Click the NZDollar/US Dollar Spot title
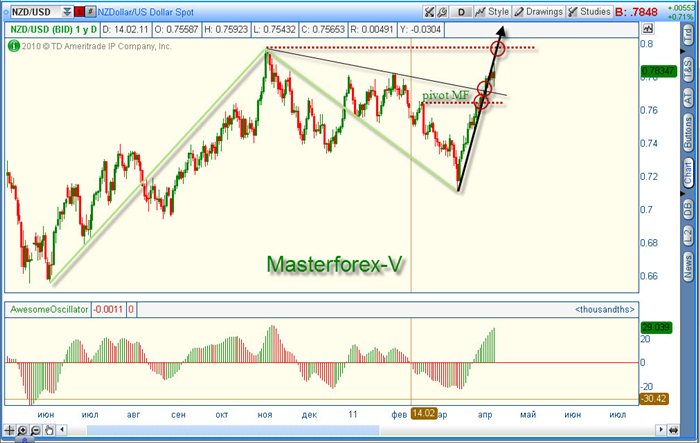The width and height of the screenshot is (700, 443). [146, 12]
